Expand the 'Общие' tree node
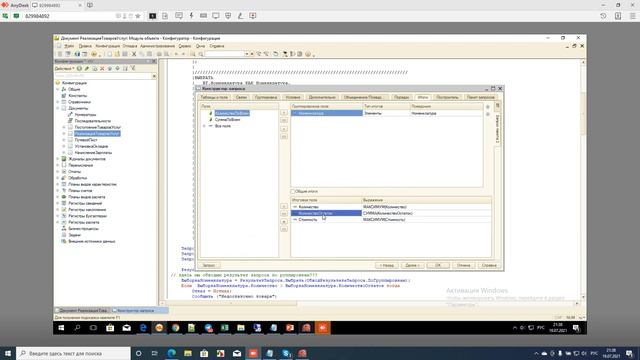The width and height of the screenshot is (640, 360). [58, 89]
